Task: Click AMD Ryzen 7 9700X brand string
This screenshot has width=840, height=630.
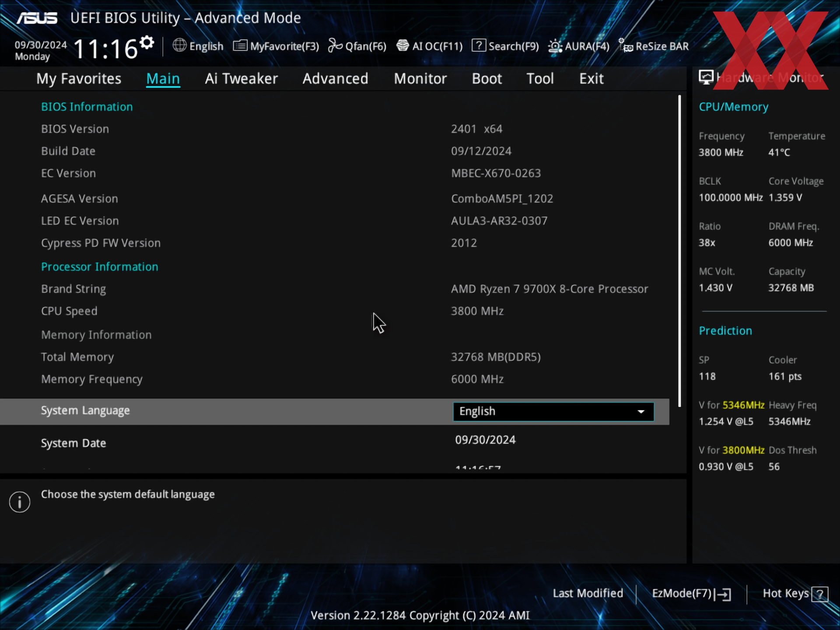Action: 549,289
